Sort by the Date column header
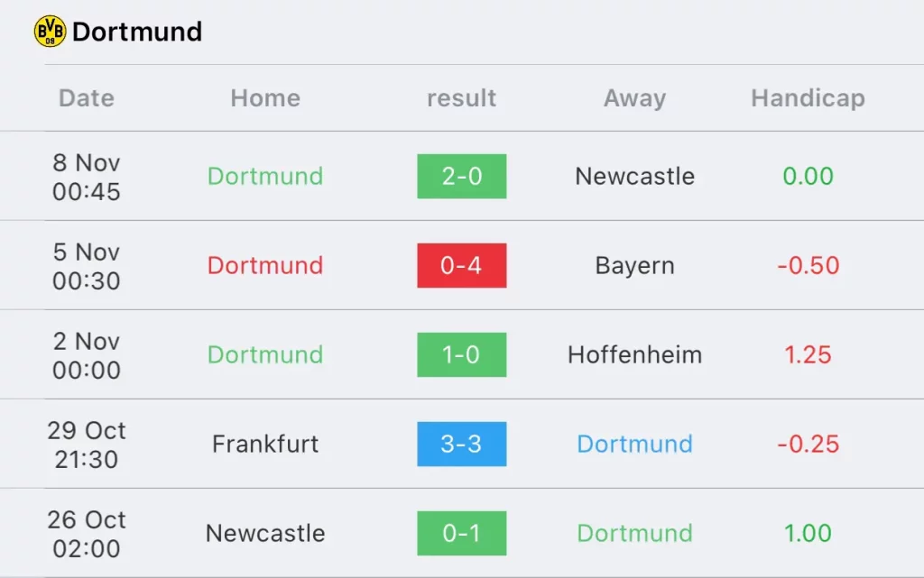The width and height of the screenshot is (924, 578). (x=87, y=97)
